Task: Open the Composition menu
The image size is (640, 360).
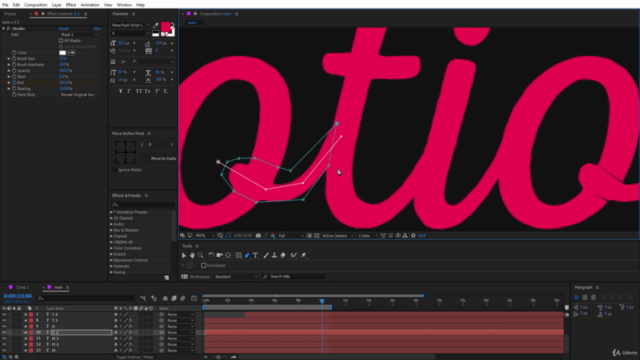Action: click(36, 5)
